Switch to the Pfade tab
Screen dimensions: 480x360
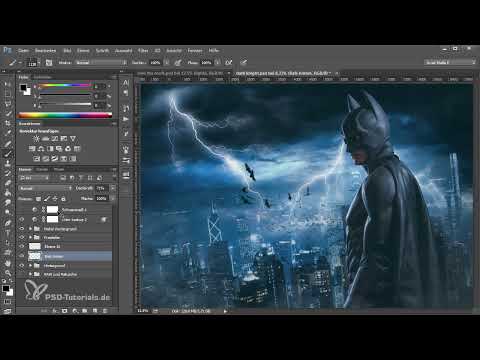point(59,169)
